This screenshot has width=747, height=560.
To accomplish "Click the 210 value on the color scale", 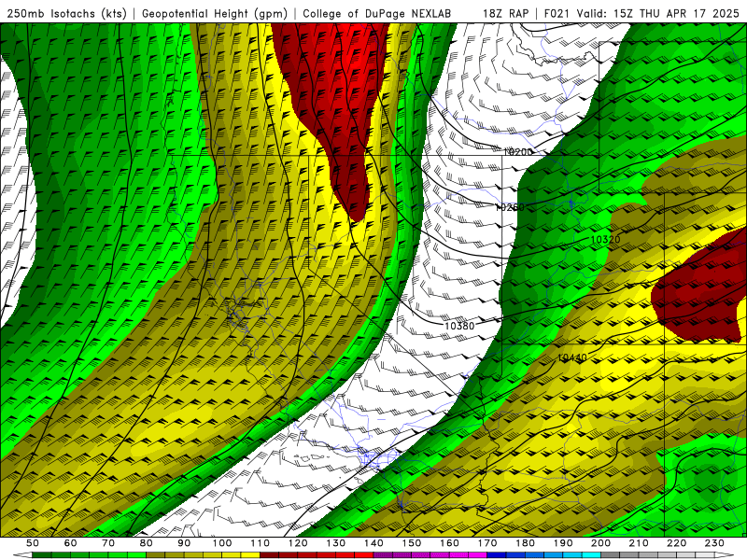I will tap(640, 543).
